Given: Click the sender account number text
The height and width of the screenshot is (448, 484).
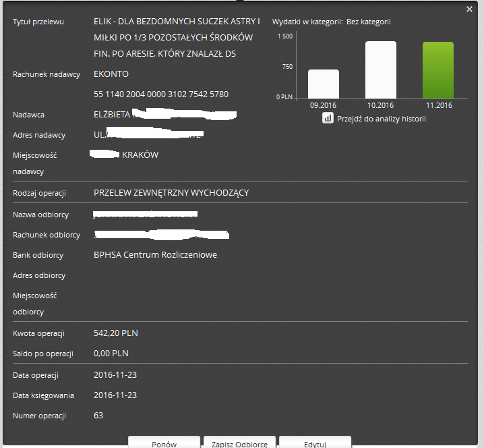Looking at the screenshot, I should [x=161, y=94].
